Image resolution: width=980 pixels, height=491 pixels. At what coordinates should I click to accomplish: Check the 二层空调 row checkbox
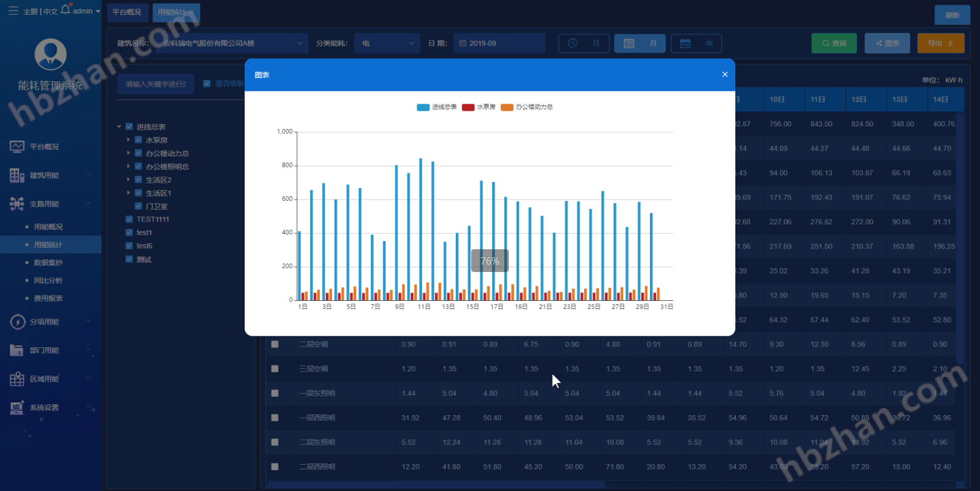tap(274, 345)
